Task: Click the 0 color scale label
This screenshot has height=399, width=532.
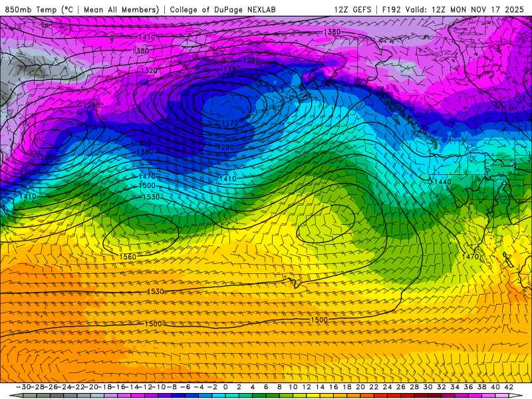Action: point(225,387)
